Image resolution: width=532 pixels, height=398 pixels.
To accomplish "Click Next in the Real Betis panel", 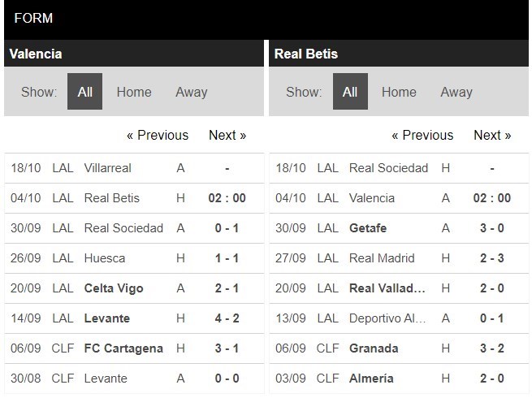I will 492,135.
